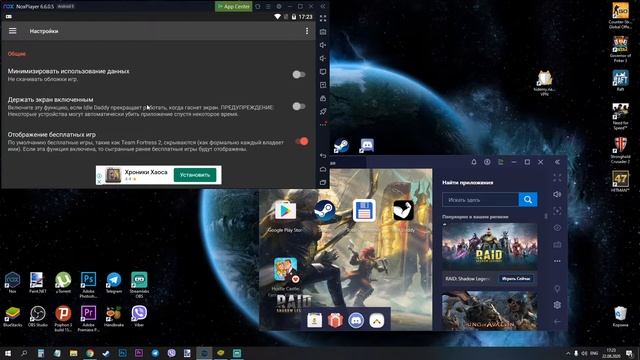640x360 pixels.
Task: Open Hustle Castle game in BlueStacks
Action: click(285, 269)
